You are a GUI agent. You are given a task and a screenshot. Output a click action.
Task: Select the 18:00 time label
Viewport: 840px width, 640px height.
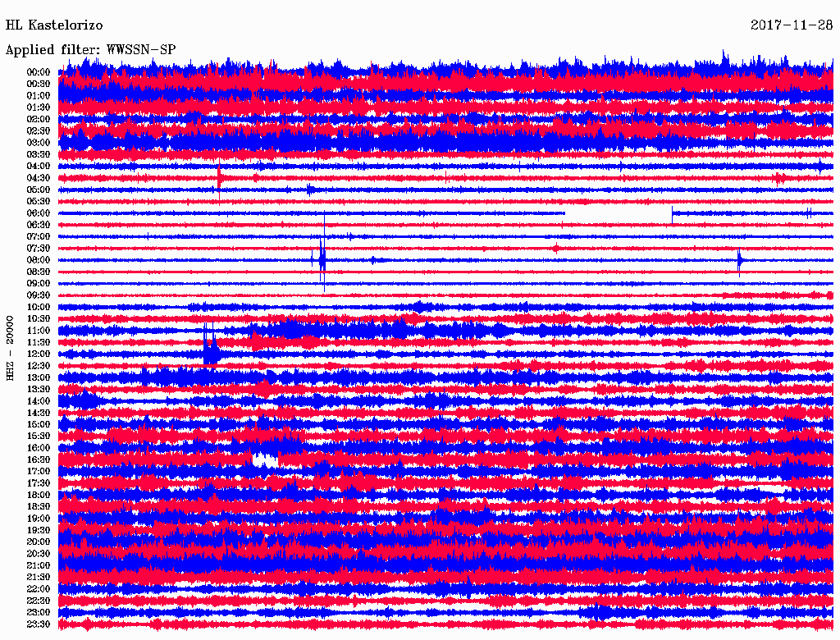tap(39, 495)
